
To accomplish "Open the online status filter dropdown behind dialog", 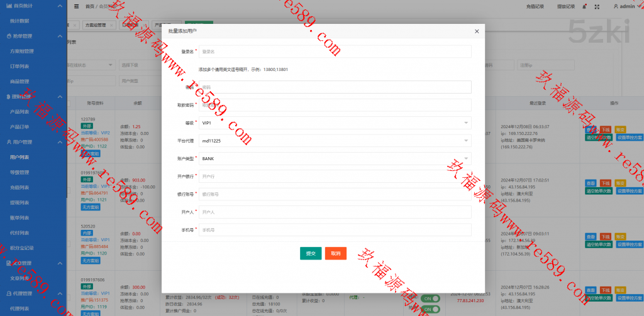I will (x=91, y=65).
